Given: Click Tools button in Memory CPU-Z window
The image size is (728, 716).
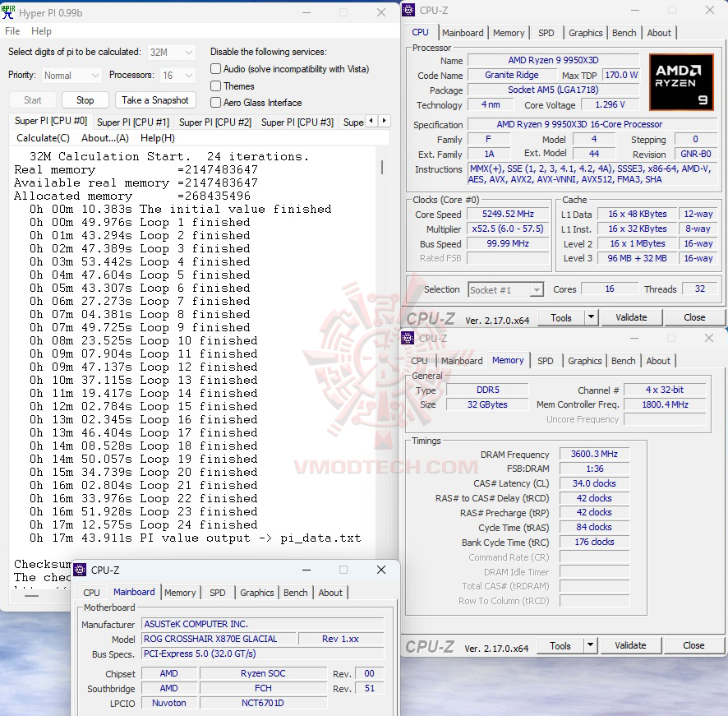Looking at the screenshot, I should coord(560,645).
